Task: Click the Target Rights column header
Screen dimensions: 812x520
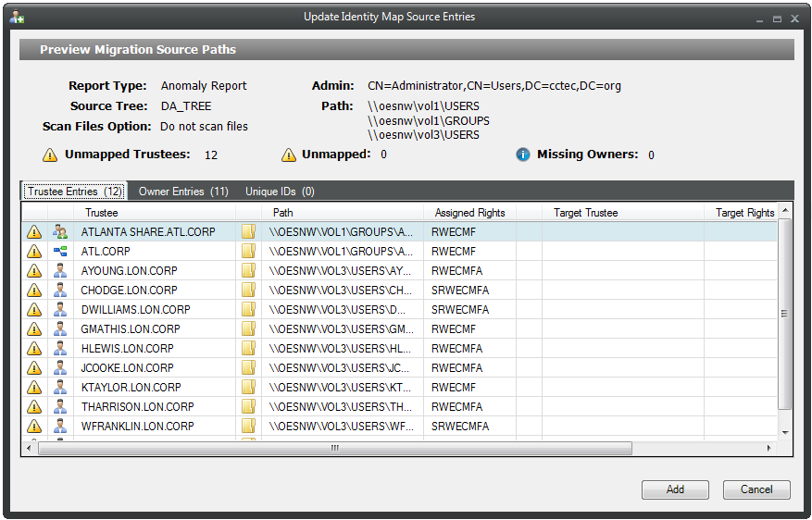Action: click(741, 213)
